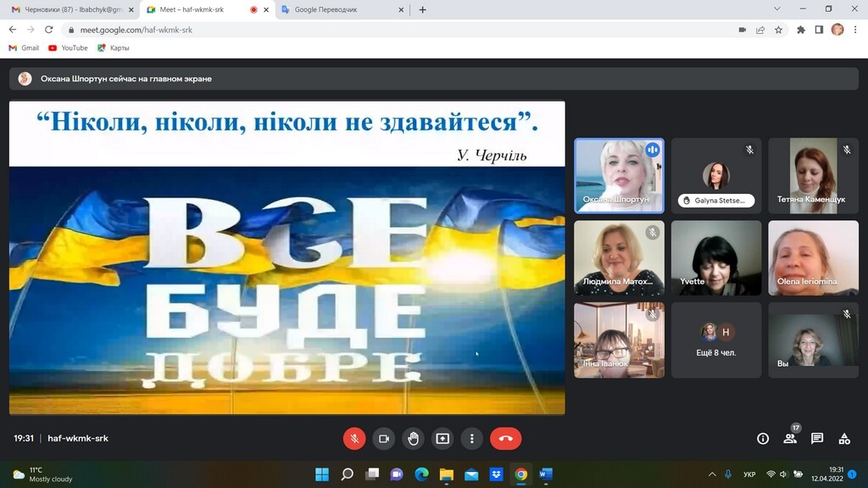
Task: Bookmark this page with the star
Action: (779, 30)
